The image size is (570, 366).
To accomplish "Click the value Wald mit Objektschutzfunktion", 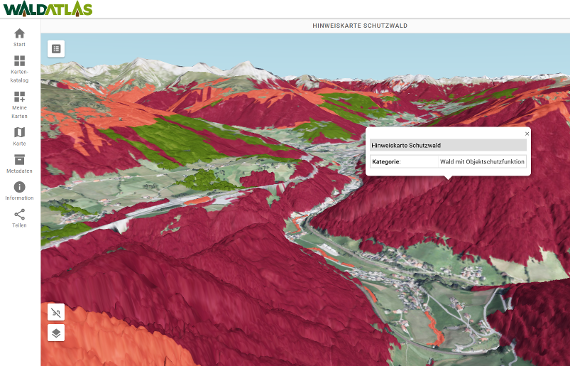I will tap(482, 162).
